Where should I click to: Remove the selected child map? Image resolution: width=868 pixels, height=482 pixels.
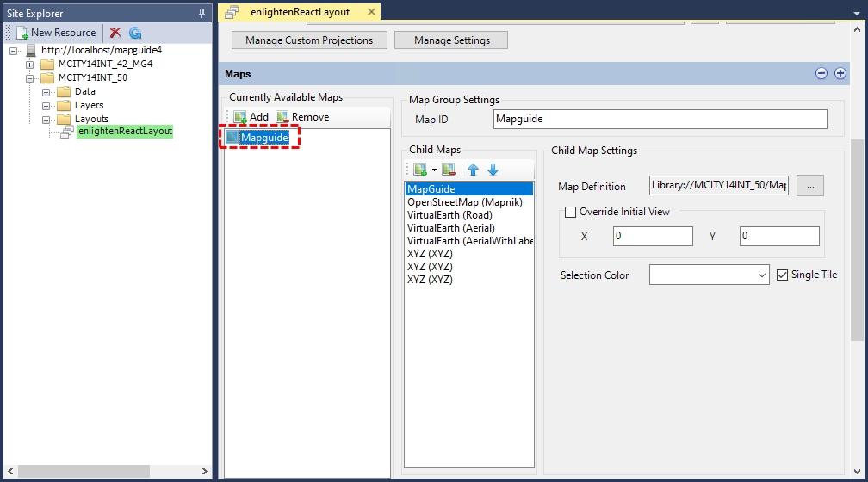(x=449, y=170)
